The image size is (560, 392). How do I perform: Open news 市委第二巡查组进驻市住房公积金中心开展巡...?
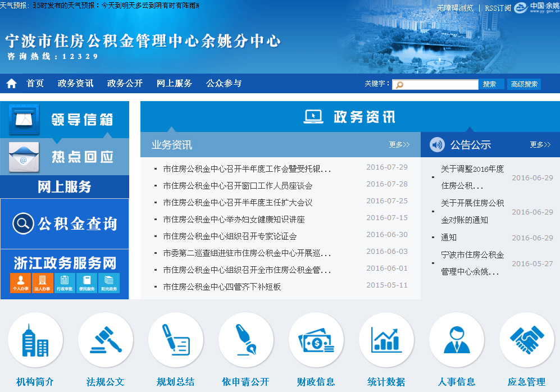[x=247, y=253]
